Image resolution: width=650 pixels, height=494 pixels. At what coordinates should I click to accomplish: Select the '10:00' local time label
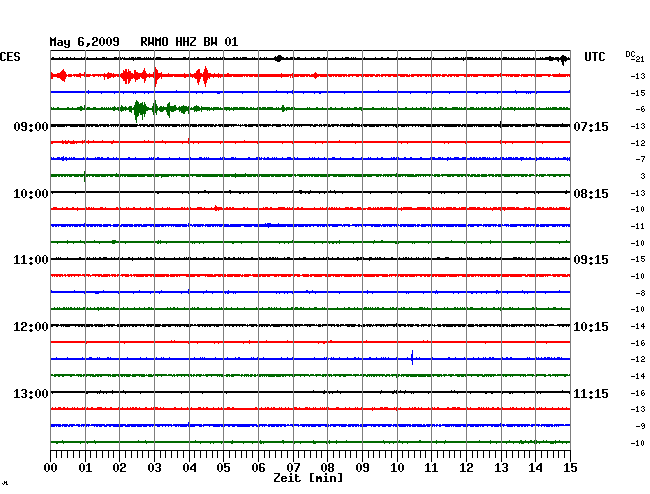(31, 194)
